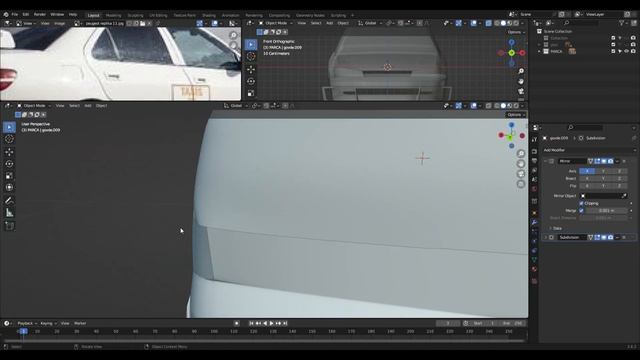Select the Annotate tool in main viewport
This screenshot has width=640, height=360.
point(9,200)
